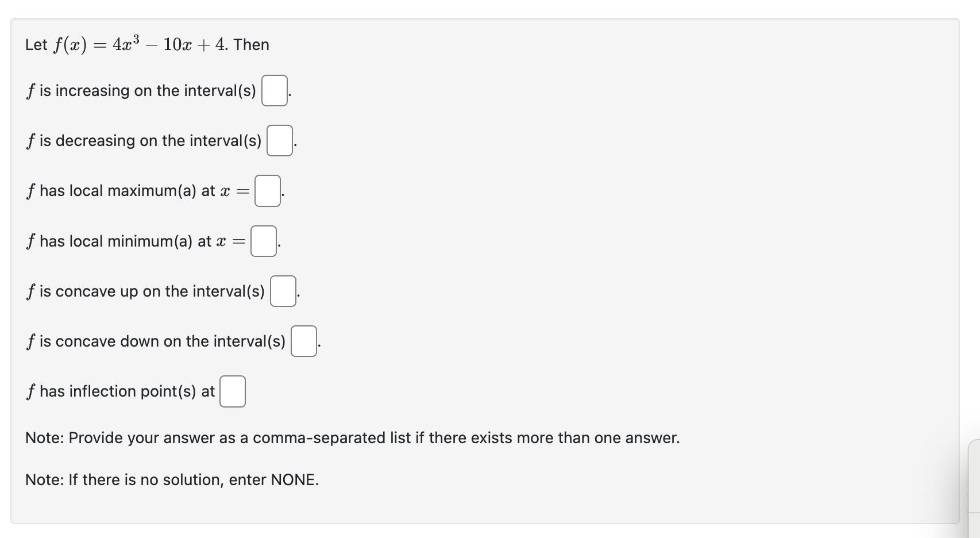The height and width of the screenshot is (538, 980).
Task: Click the increasing interval answer box
Action: click(275, 91)
